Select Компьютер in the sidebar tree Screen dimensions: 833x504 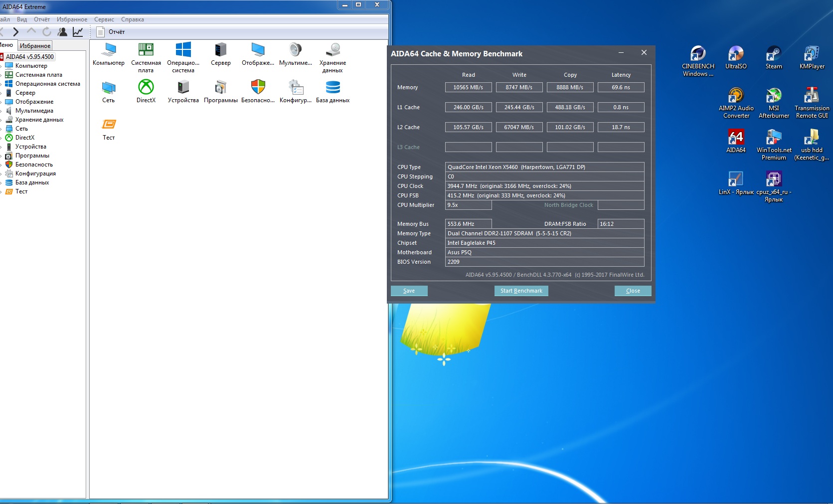(x=31, y=66)
